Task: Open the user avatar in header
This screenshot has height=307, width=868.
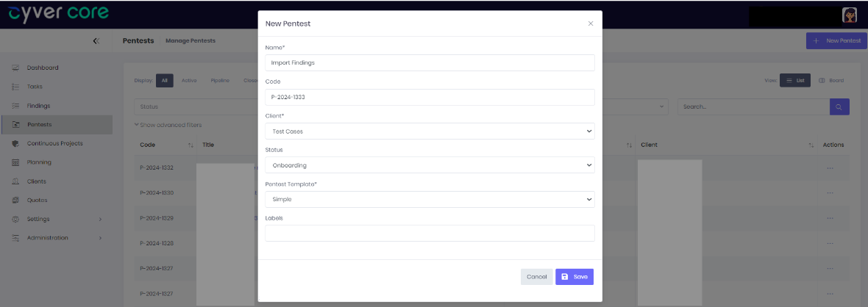Action: coord(849,15)
